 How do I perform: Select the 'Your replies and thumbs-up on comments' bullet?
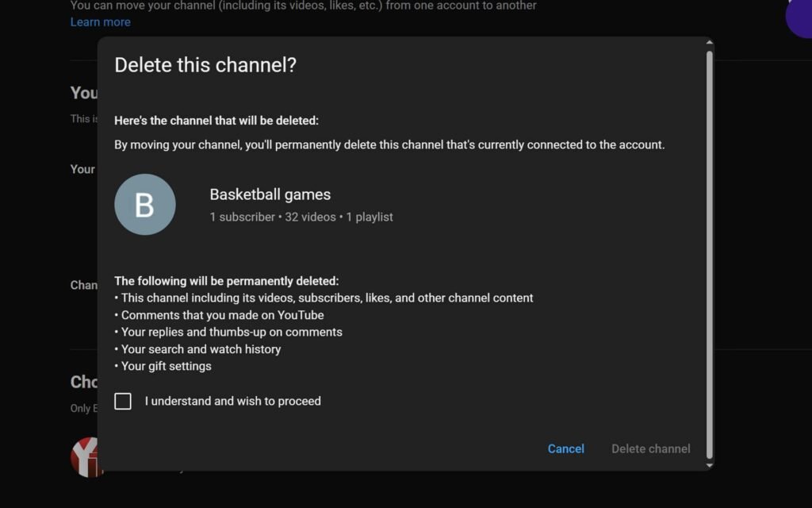coord(232,332)
